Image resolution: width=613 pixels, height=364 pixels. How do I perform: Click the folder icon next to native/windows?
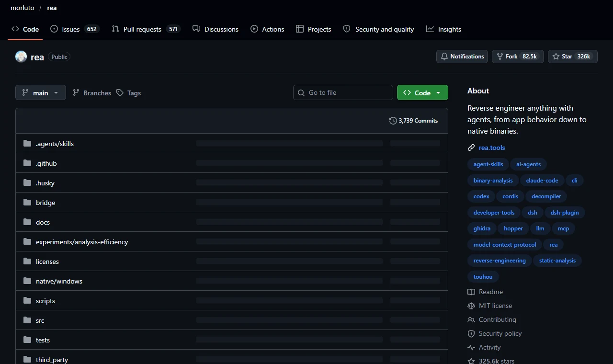coord(27,281)
